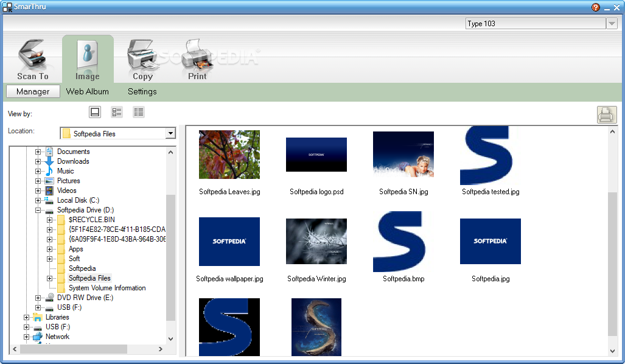This screenshot has height=364, width=625.
Task: Switch to thumbnail view icon
Action: [x=95, y=112]
